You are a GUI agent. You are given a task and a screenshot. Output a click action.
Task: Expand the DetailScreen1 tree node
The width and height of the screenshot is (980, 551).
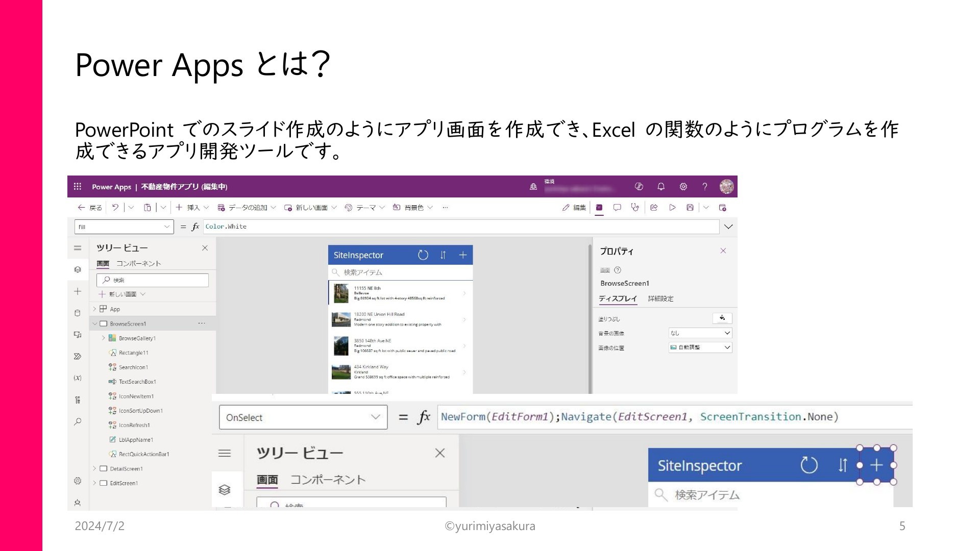coord(94,468)
